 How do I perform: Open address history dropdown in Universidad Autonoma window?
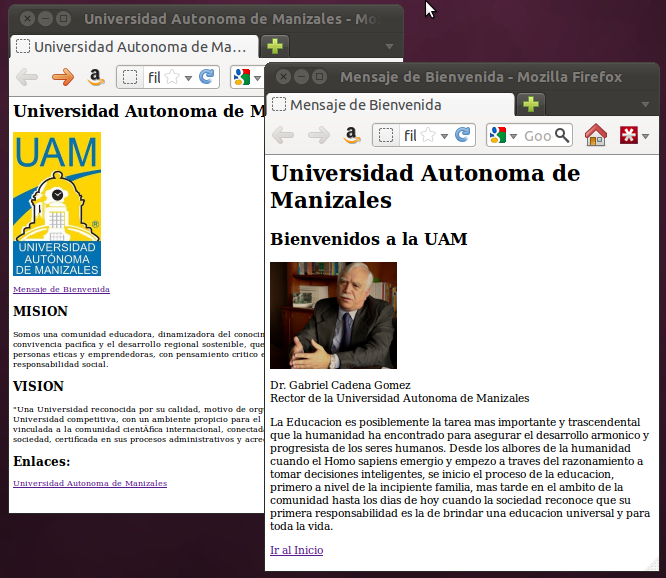click(x=188, y=78)
